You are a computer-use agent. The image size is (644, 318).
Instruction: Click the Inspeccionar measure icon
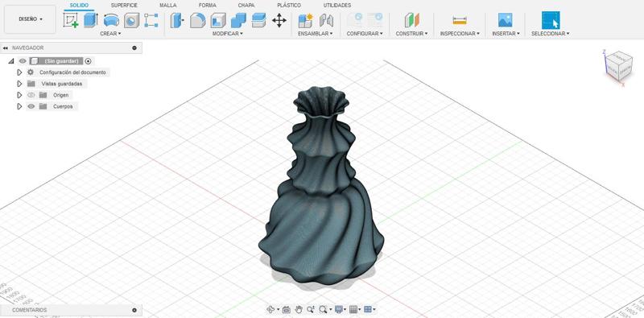pyautogui.click(x=460, y=20)
